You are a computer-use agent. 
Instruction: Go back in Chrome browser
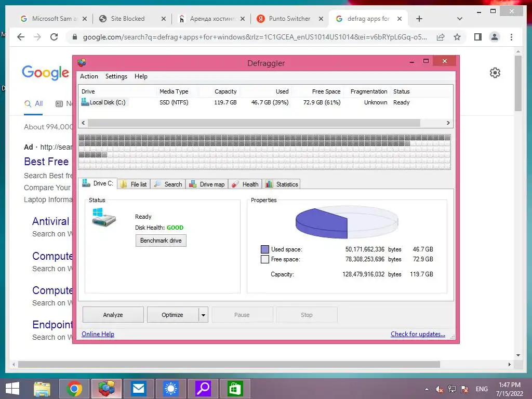click(21, 37)
